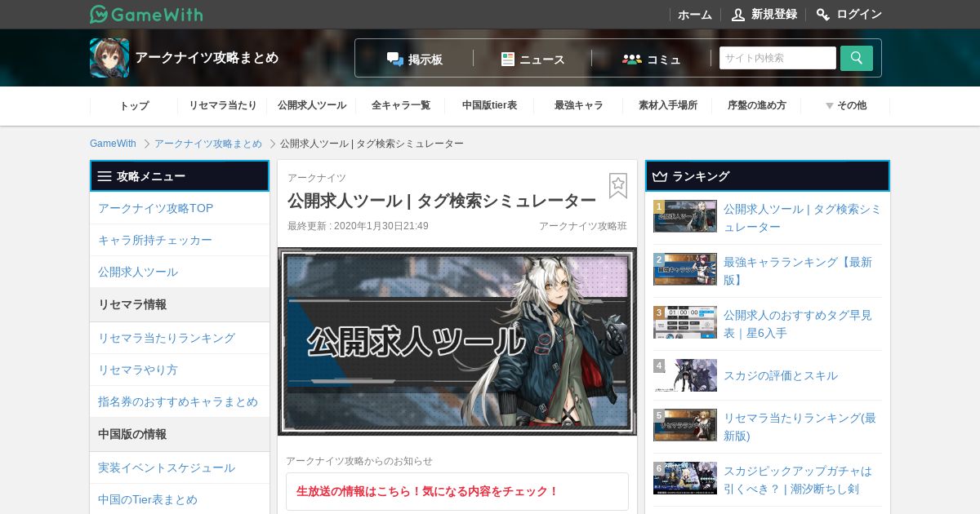
Task: Open the 全キャラ一覧 nav tab
Action: [401, 105]
